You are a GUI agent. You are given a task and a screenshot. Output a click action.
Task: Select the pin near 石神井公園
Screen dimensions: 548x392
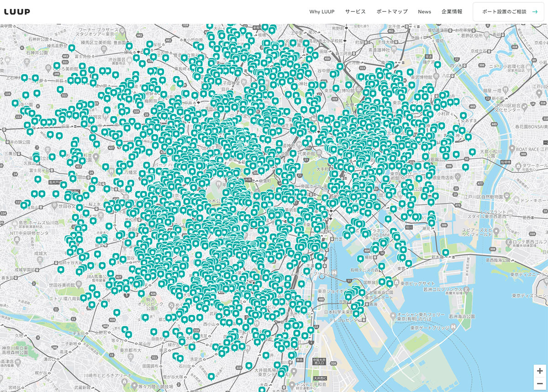[x=72, y=47]
